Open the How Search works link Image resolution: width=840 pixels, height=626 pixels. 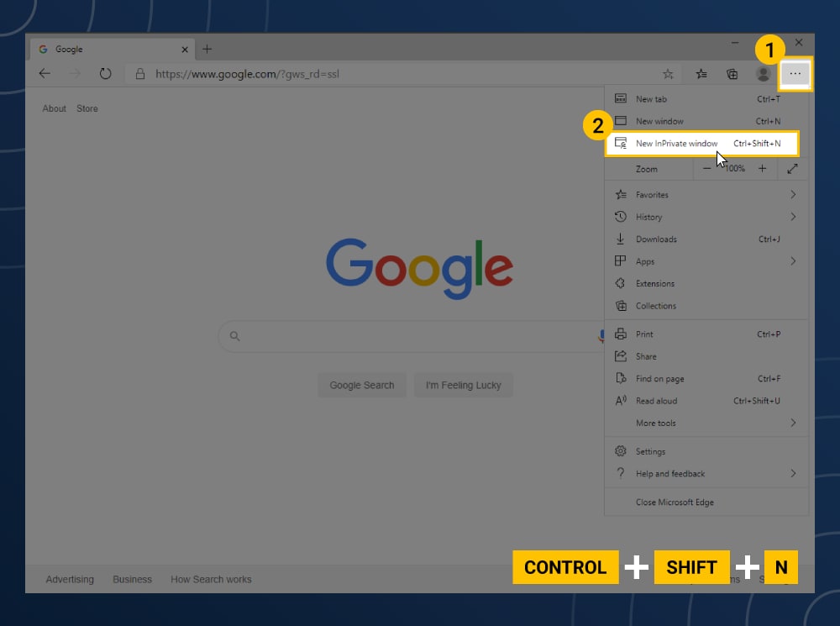pos(211,580)
